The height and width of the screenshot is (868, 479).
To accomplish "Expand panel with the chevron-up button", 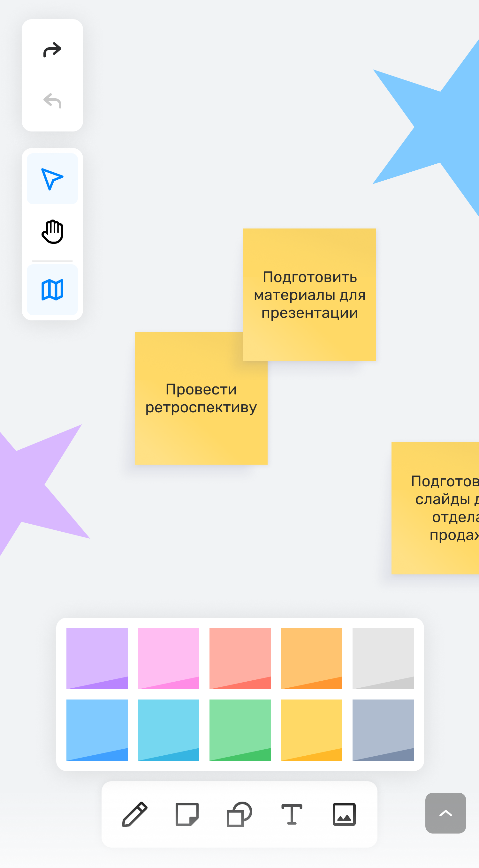I will click(x=445, y=813).
